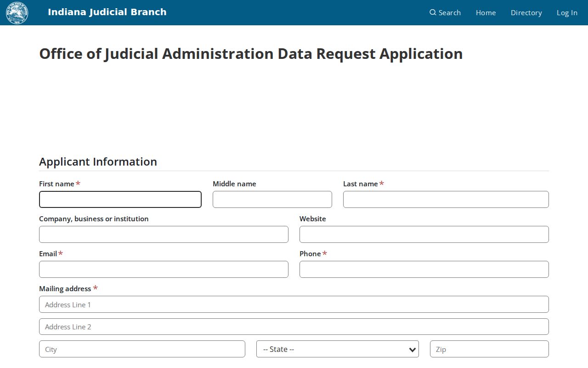Click the Phone number field
Screen dimensions: 588x368
[x=424, y=270]
